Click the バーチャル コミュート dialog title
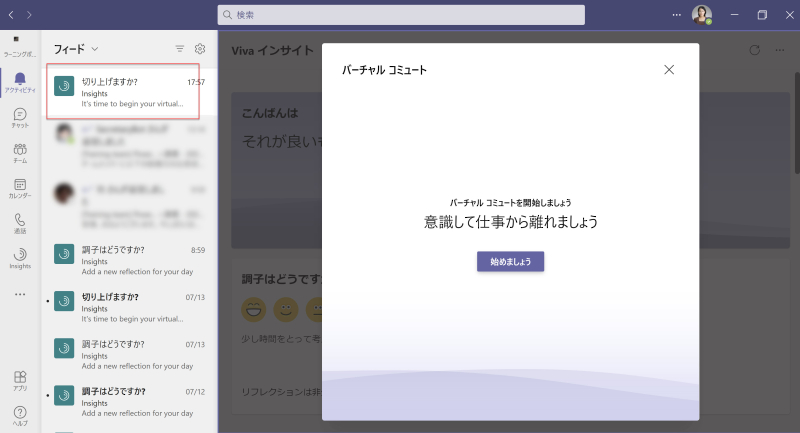The image size is (800, 433). pyautogui.click(x=384, y=70)
